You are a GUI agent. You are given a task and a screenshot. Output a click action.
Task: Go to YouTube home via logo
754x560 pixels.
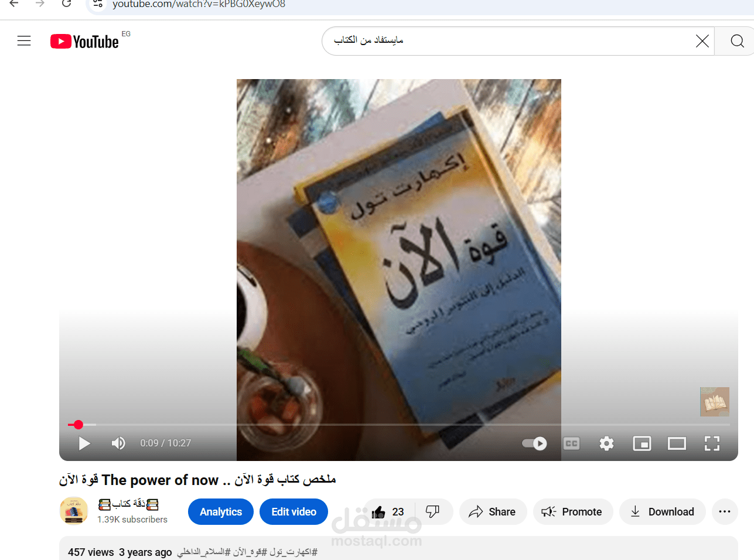(x=84, y=42)
